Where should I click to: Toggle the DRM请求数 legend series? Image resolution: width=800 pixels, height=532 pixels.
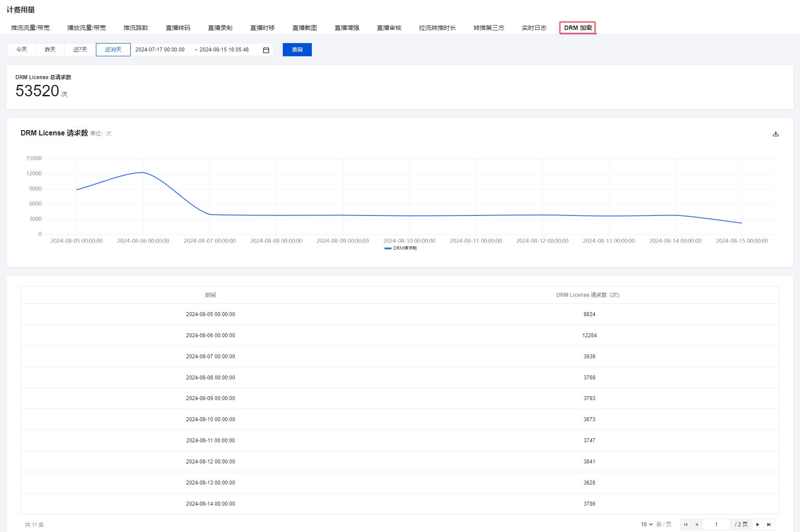tap(401, 248)
